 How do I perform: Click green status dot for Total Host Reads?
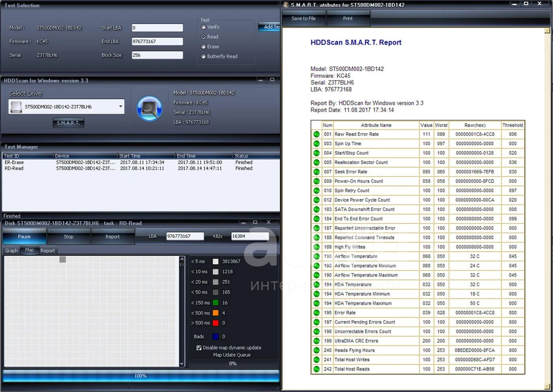316,369
